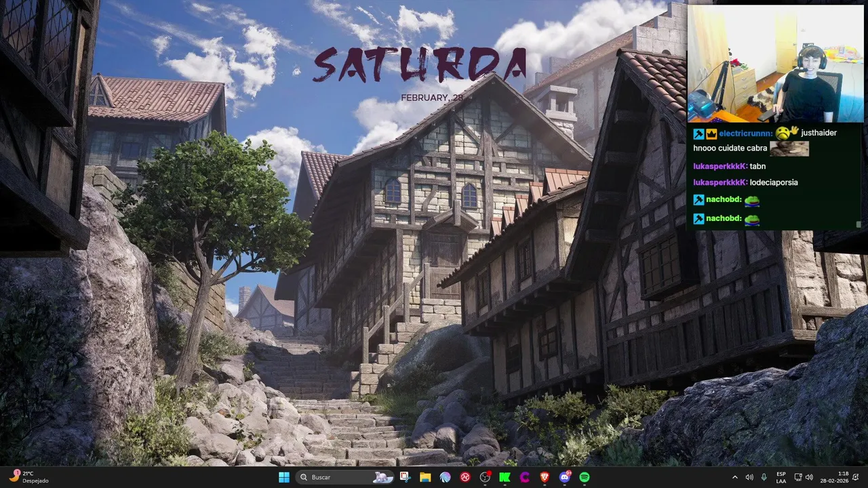Click the SATURDA desktop day widget
This screenshot has width=868, height=488.
(x=420, y=64)
